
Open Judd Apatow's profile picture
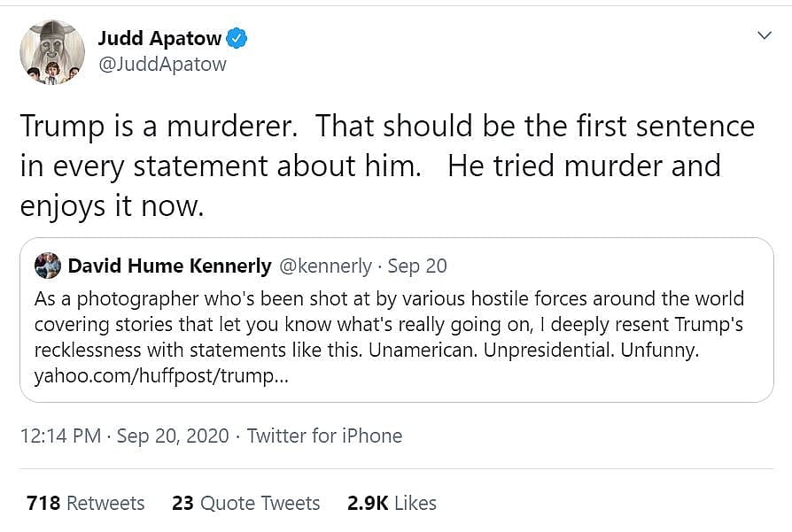(x=52, y=52)
